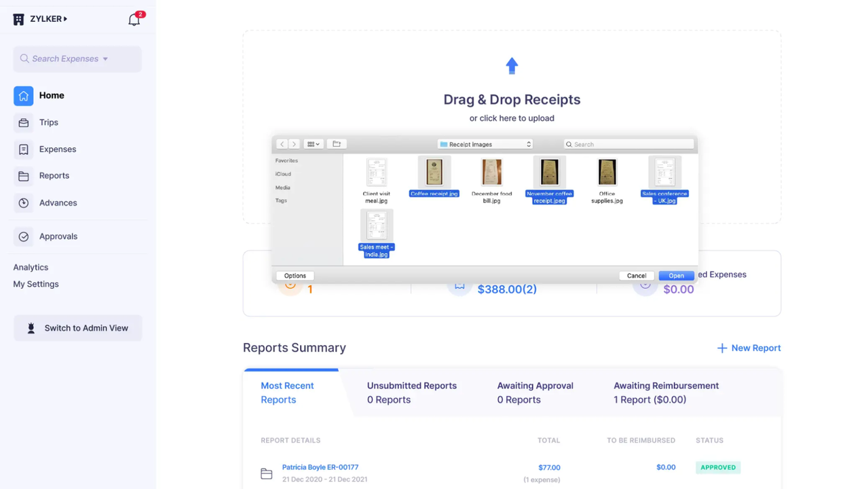Click the blue upload arrow icon

(x=512, y=65)
